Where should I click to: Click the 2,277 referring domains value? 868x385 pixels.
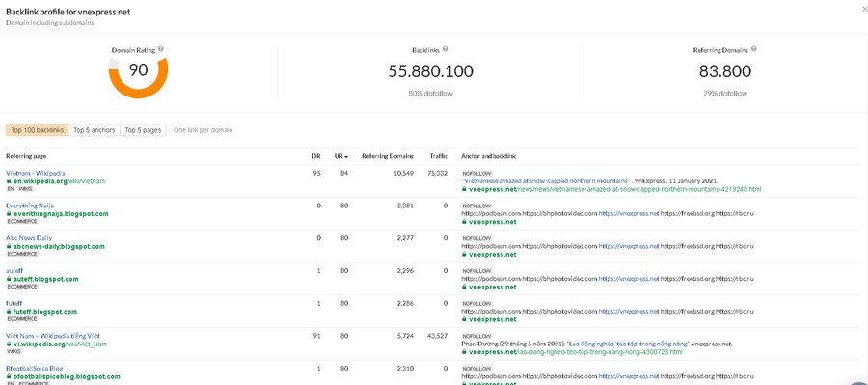pos(405,238)
